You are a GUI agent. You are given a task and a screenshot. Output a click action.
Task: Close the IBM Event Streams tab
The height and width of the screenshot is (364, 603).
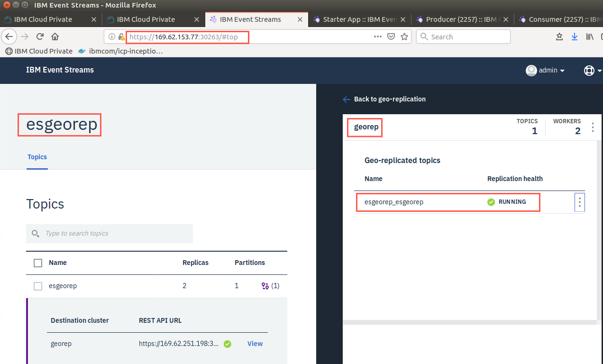(x=300, y=19)
